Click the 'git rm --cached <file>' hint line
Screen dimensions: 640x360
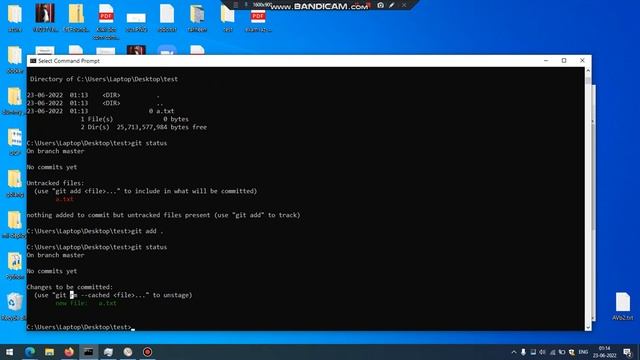coord(113,295)
